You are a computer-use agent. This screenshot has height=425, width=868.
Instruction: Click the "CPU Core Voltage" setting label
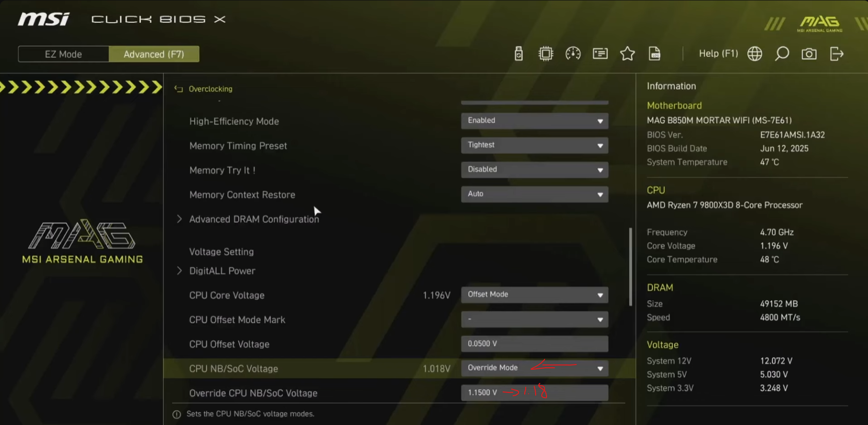pos(226,295)
